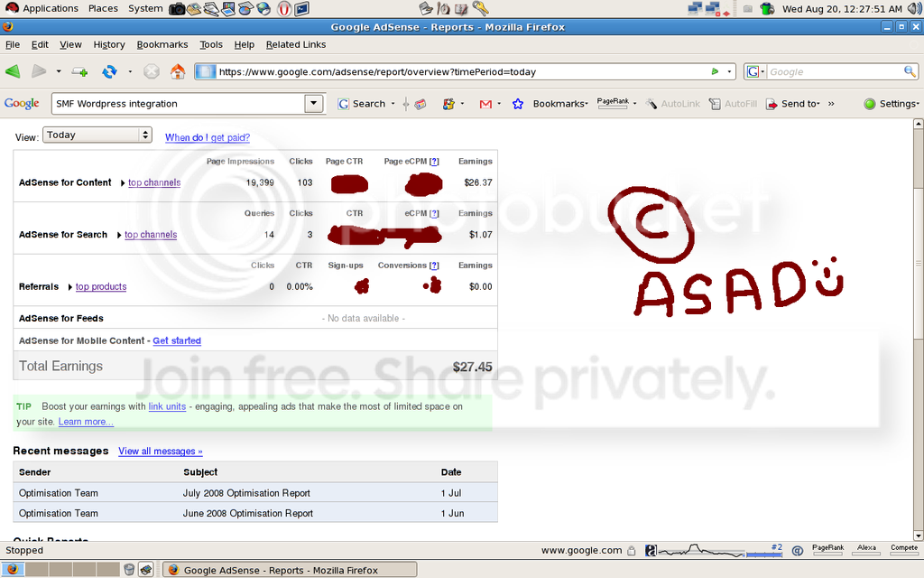Click the magnifier icon in the Google search box
The width and height of the screenshot is (924, 578).
tap(910, 71)
